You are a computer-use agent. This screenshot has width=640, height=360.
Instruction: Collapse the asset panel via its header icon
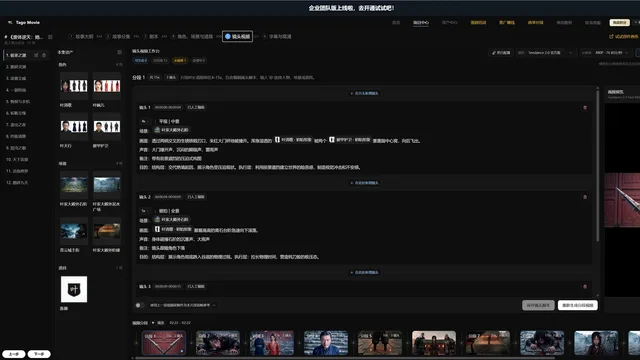(119, 52)
